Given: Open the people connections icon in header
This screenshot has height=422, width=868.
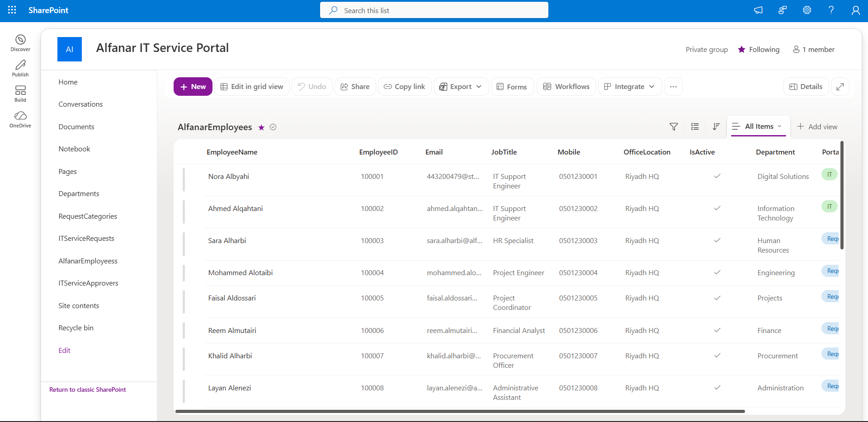Looking at the screenshot, I should pos(783,10).
